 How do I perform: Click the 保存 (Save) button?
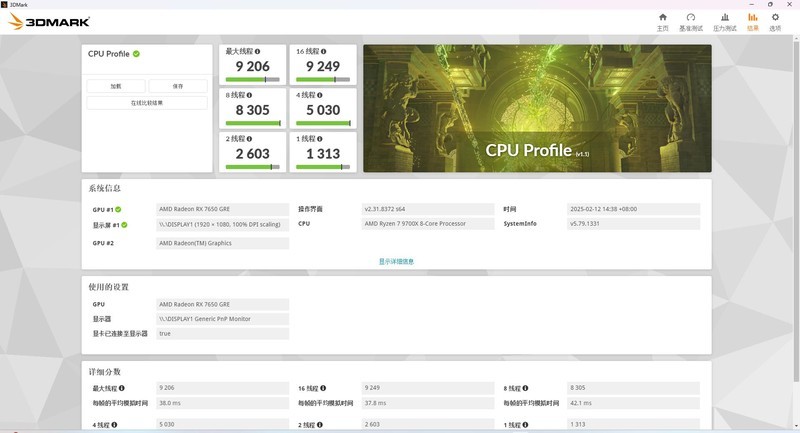178,86
